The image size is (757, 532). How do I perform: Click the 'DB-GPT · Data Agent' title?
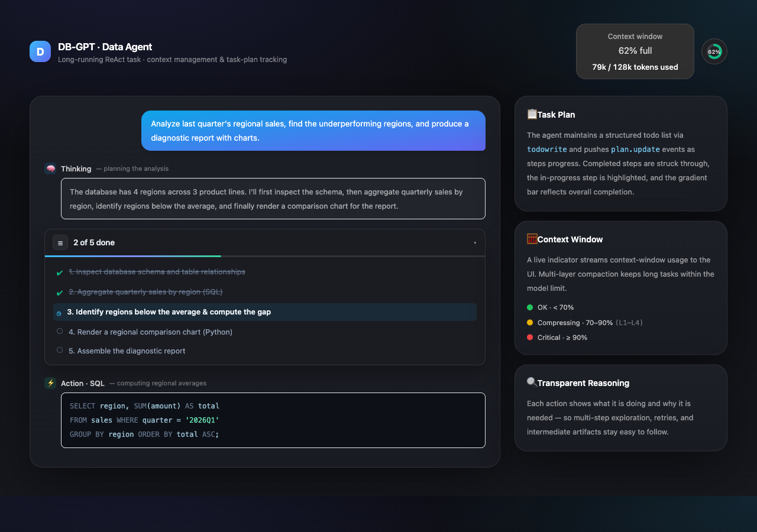(105, 47)
